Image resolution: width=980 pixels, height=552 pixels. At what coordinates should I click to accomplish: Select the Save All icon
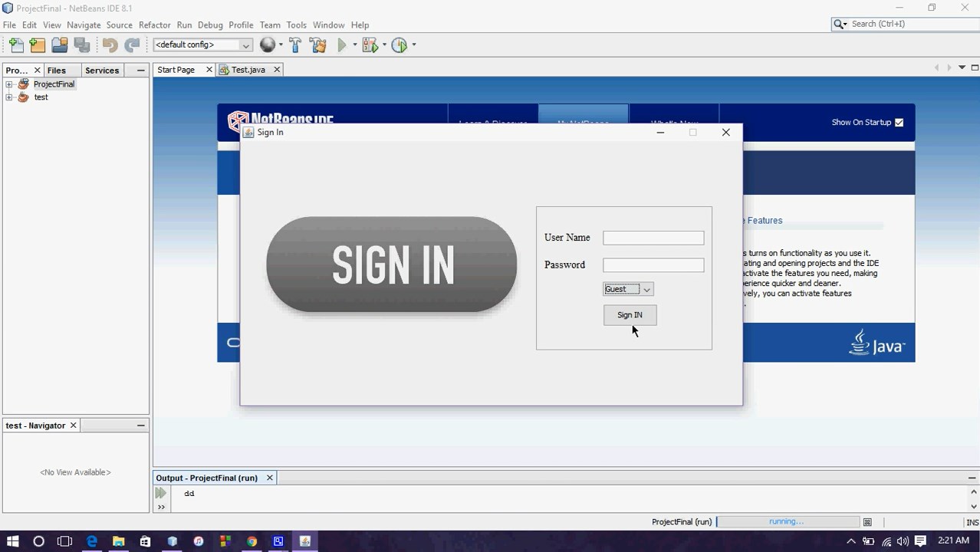click(81, 45)
